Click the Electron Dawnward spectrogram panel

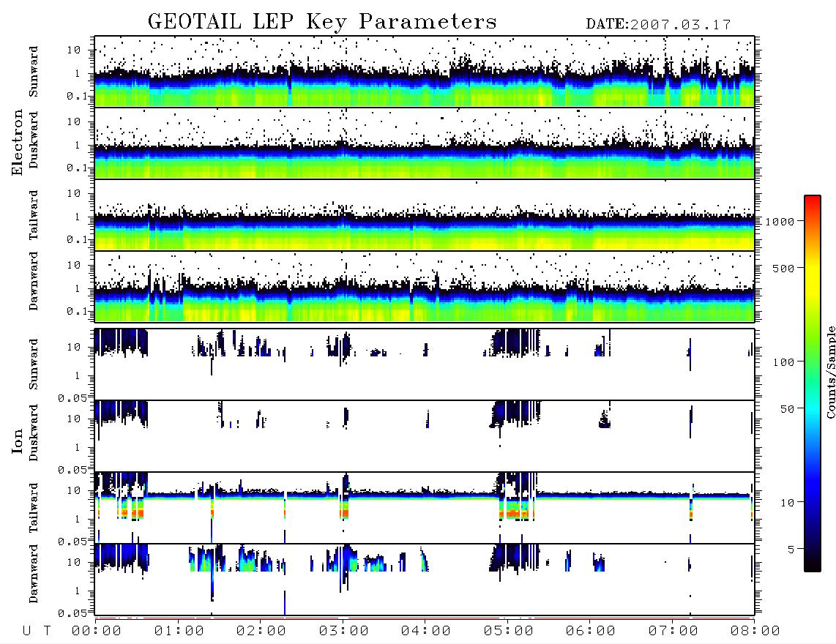pos(425,286)
